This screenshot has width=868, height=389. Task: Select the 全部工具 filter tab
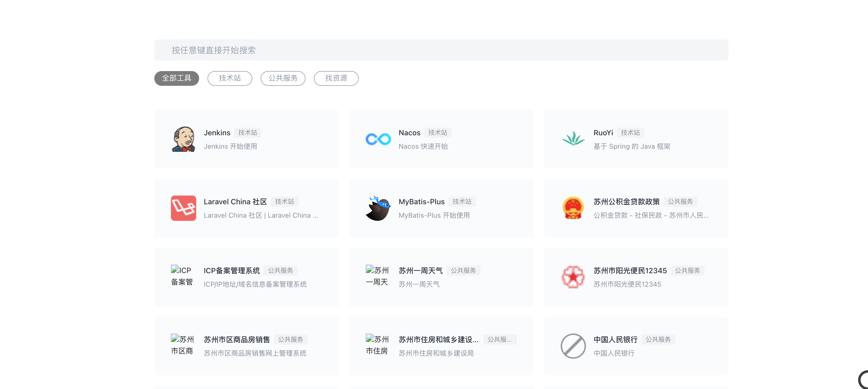(176, 78)
